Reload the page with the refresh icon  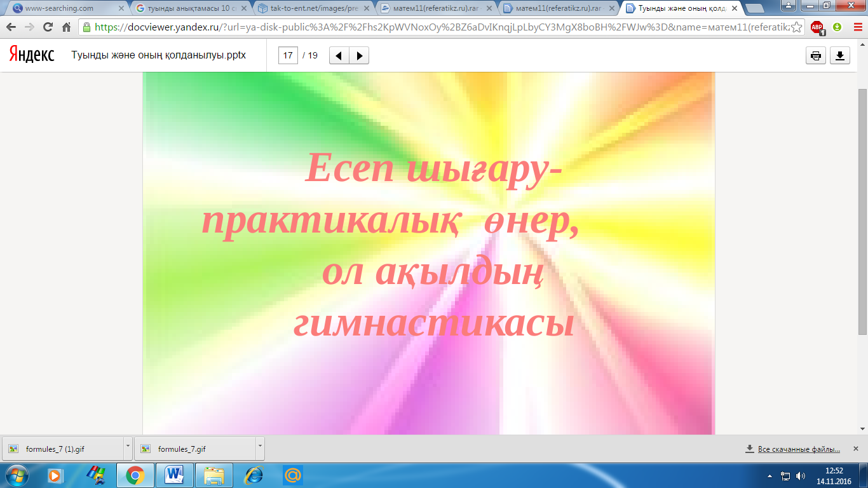48,27
